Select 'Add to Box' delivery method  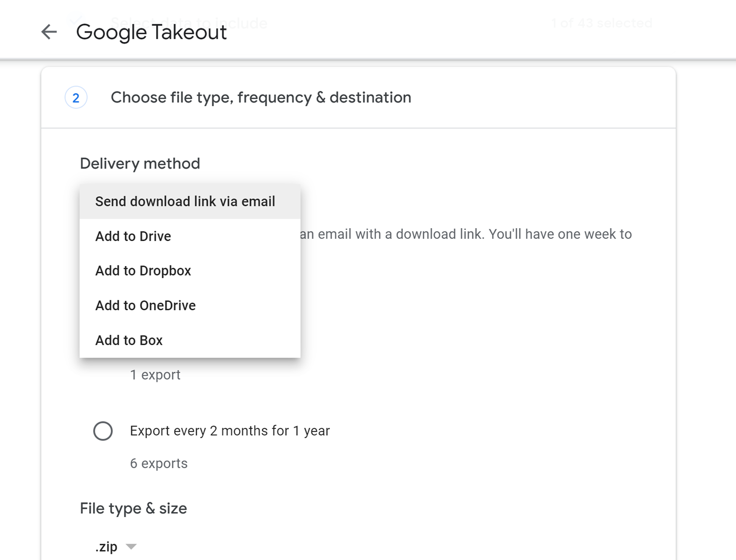129,340
